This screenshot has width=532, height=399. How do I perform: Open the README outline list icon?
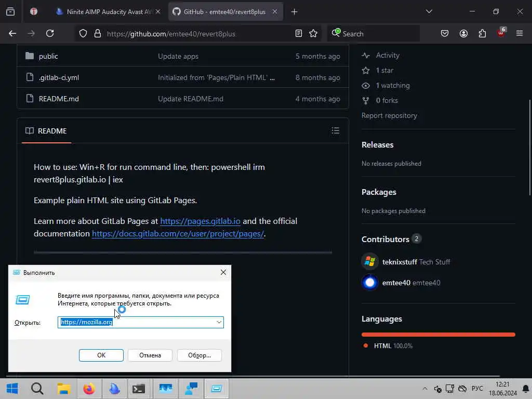click(x=335, y=130)
